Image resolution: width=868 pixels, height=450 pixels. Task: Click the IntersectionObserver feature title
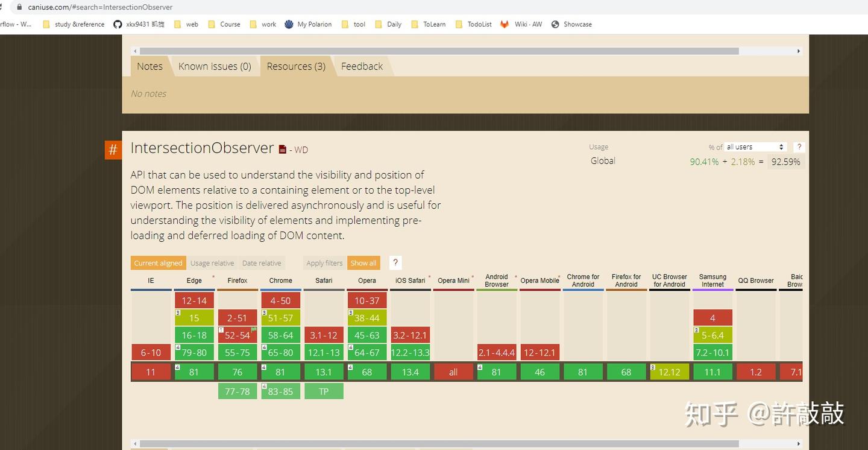[x=202, y=148]
